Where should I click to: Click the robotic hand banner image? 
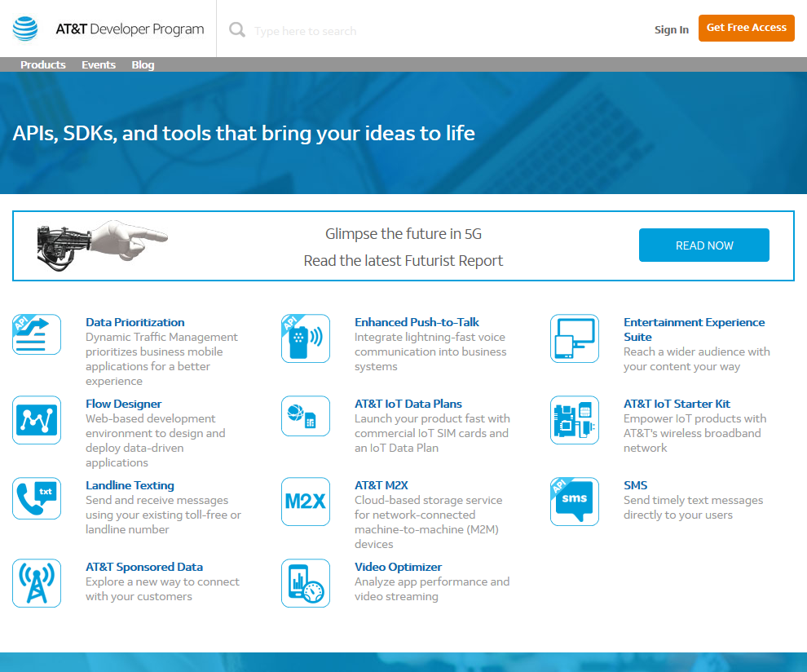pos(102,245)
